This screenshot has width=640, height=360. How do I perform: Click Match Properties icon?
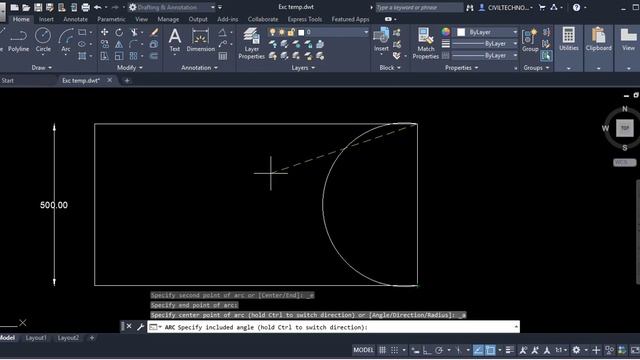point(425,43)
